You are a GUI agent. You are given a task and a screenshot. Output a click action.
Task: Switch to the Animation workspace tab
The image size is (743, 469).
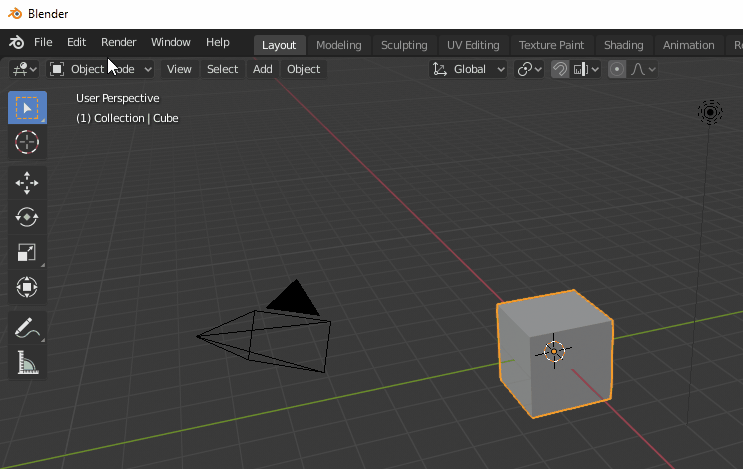pyautogui.click(x=689, y=45)
